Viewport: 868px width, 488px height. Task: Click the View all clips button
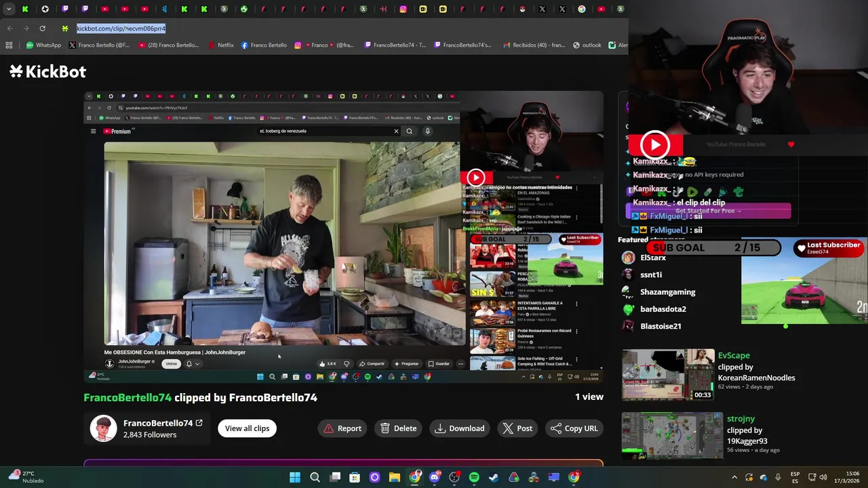tap(247, 428)
